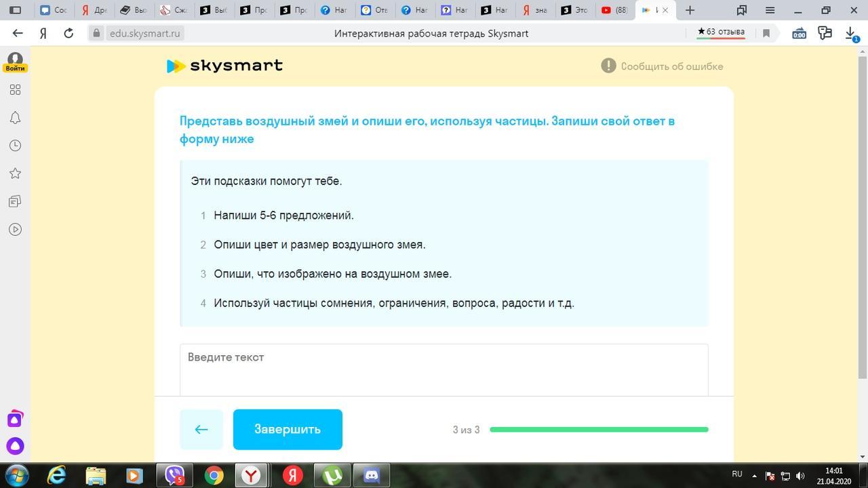This screenshot has height=488, width=868.
Task: Switch to the YouTube (88) tab
Action: coord(614,10)
